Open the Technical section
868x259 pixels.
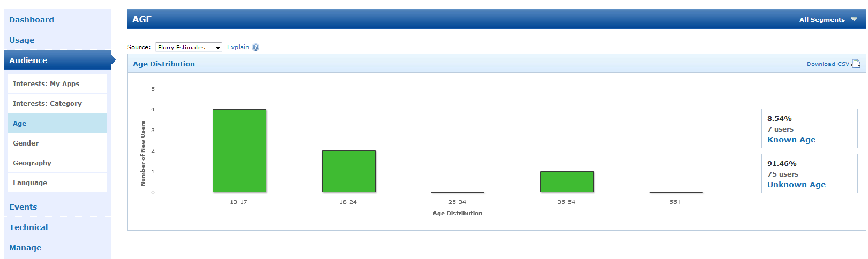tap(57, 227)
